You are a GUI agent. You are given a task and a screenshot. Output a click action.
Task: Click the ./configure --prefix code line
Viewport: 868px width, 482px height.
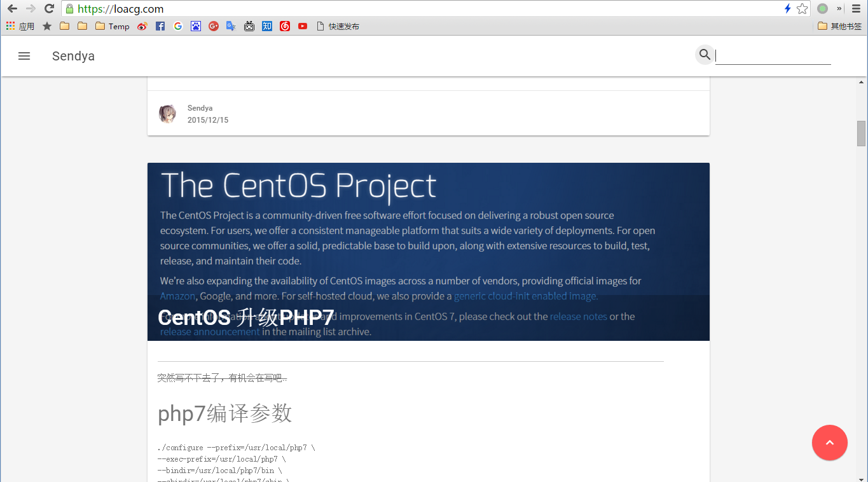[237, 448]
